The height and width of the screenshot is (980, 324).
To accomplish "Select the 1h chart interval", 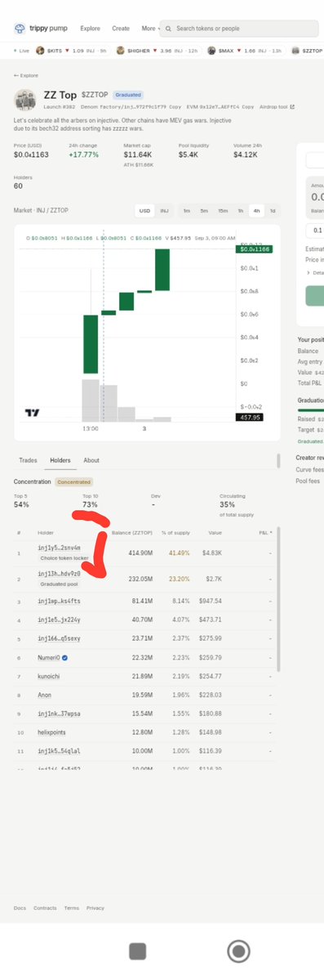I will (240, 211).
